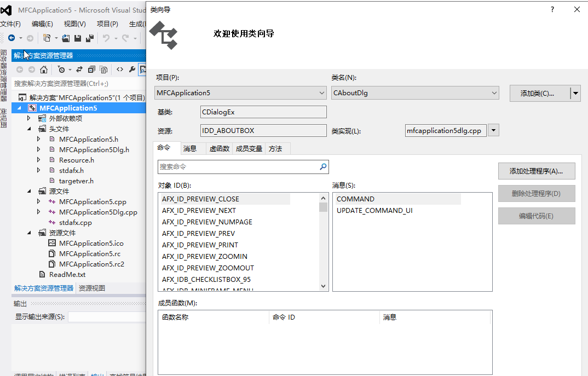
Task: Switch to the 成员变量 tab
Action: [249, 149]
